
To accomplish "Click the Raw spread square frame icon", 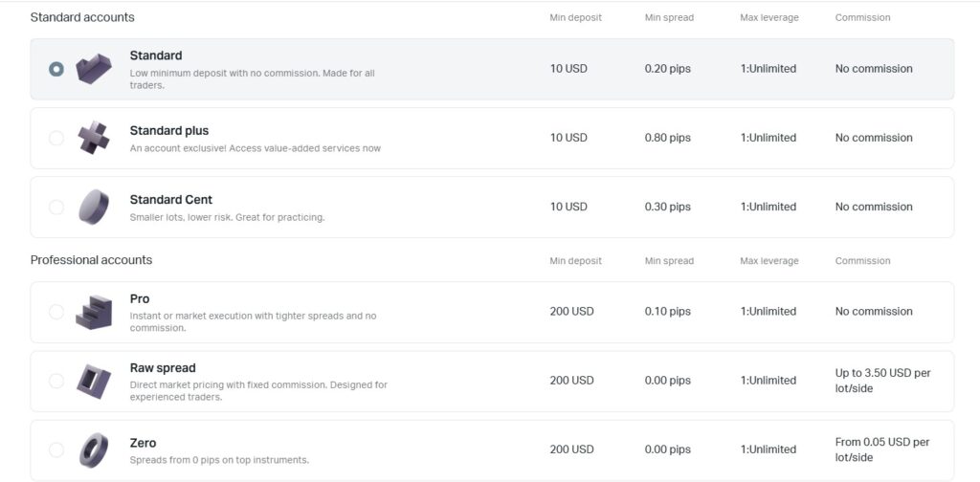I will tap(94, 381).
